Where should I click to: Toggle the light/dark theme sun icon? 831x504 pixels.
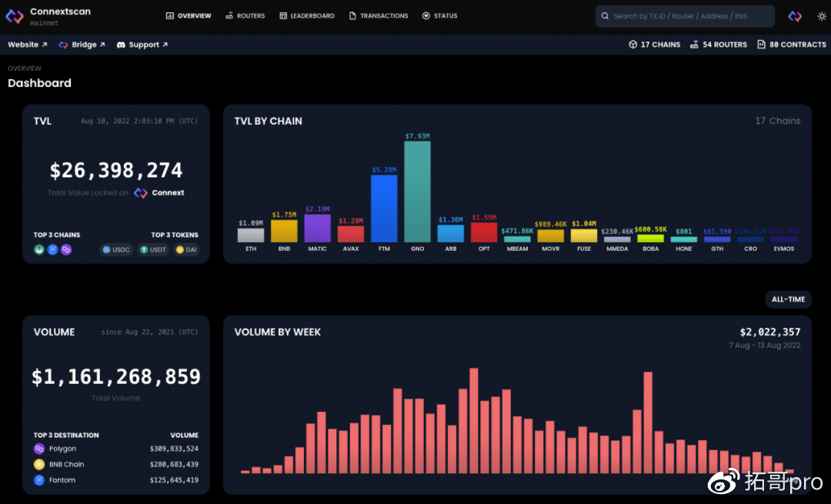821,16
